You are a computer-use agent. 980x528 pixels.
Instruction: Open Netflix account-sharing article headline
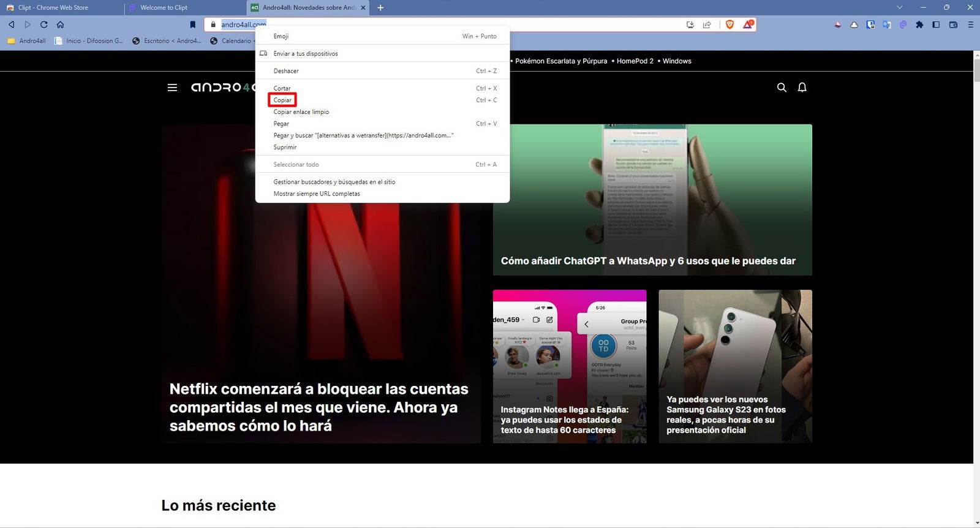pyautogui.click(x=318, y=407)
